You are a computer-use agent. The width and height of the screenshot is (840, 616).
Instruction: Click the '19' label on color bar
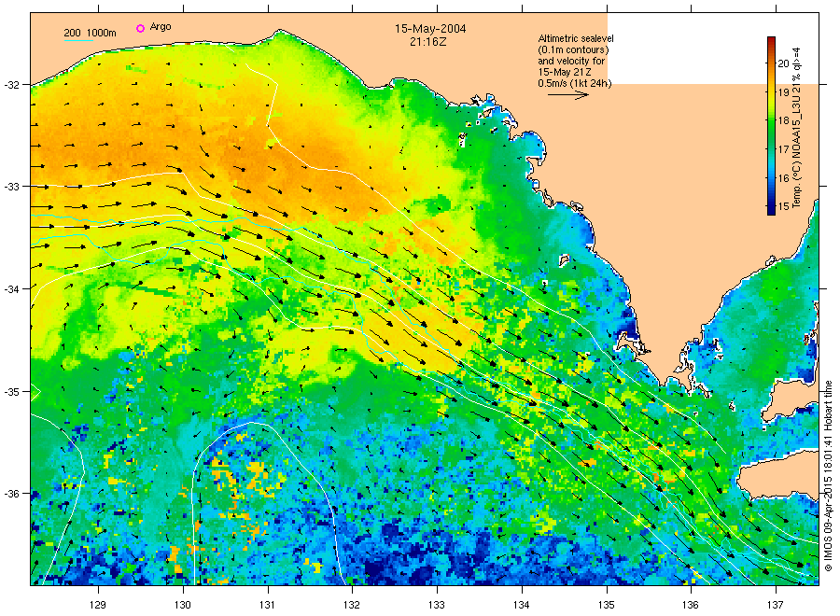pos(783,92)
